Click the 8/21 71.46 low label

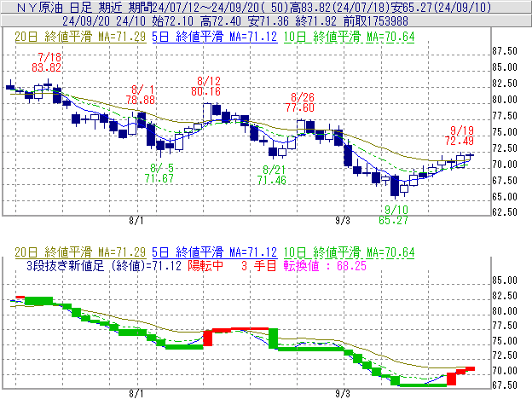tap(271, 175)
